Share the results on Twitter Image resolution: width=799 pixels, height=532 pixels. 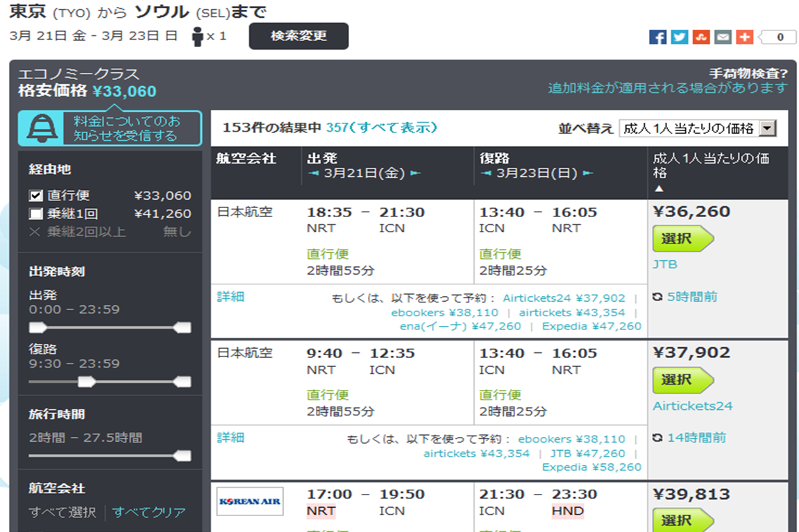[x=679, y=37]
